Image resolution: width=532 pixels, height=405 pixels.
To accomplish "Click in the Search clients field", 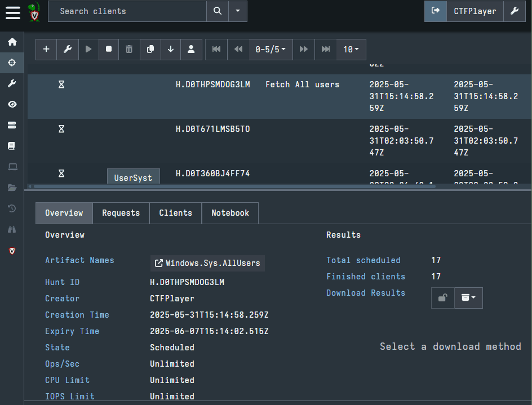I will 127,11.
